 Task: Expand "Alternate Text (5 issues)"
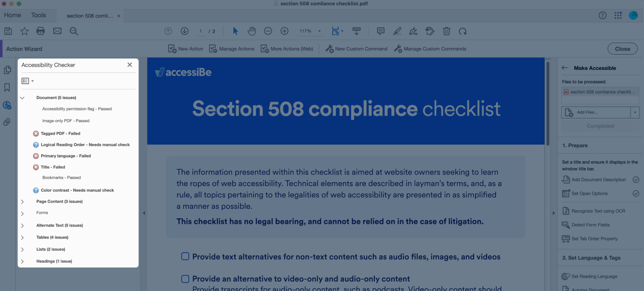click(22, 225)
